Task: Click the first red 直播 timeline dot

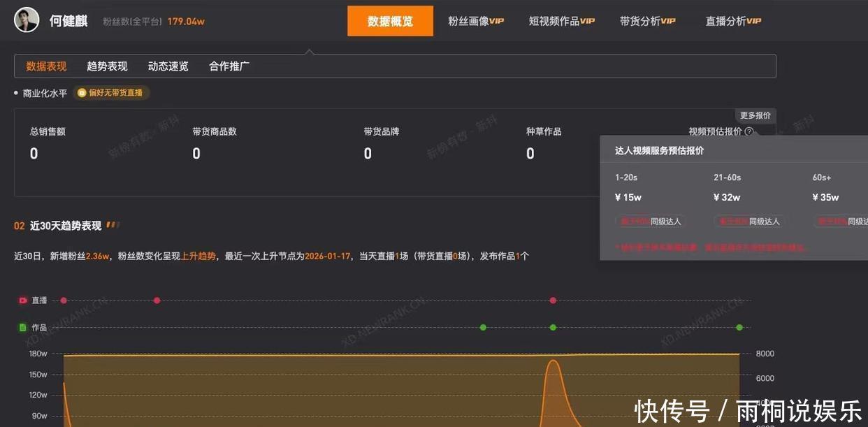Action: pyautogui.click(x=64, y=301)
